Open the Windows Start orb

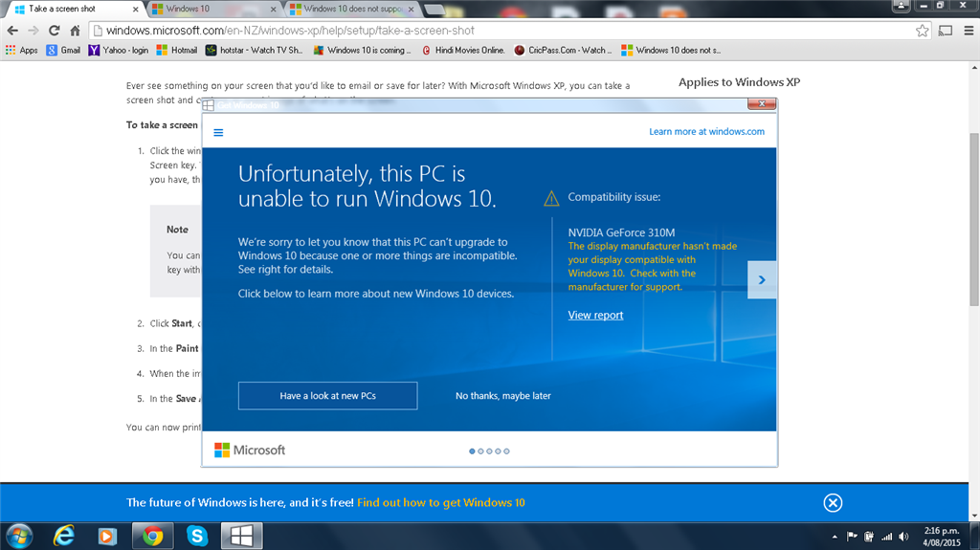(x=19, y=537)
